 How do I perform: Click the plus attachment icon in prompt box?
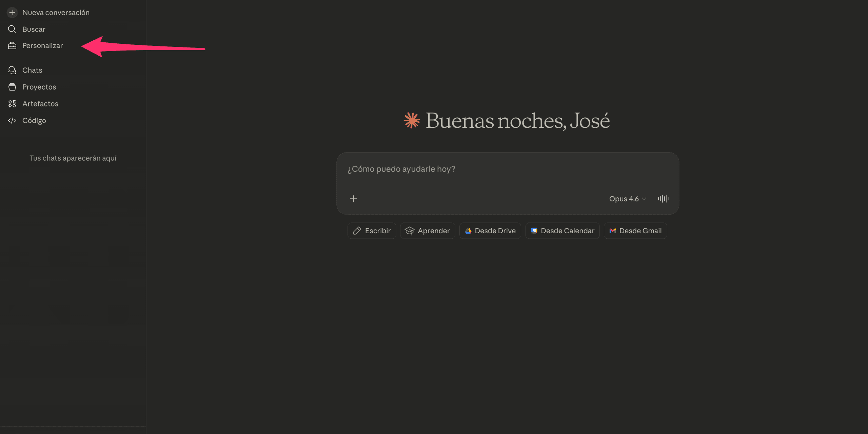(x=353, y=199)
